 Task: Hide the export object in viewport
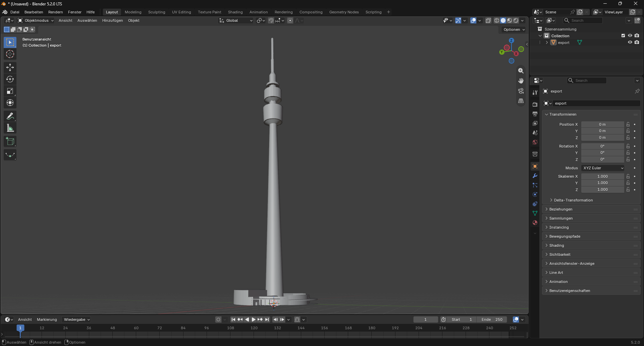pyautogui.click(x=630, y=42)
